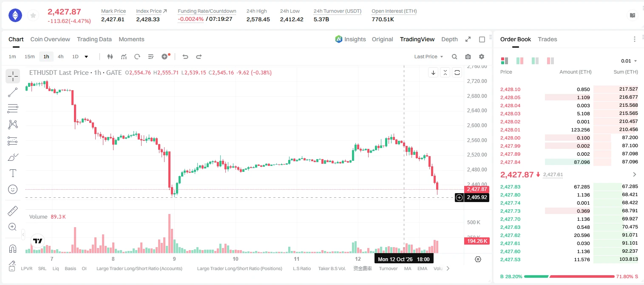Select the Depth chart view

click(449, 39)
